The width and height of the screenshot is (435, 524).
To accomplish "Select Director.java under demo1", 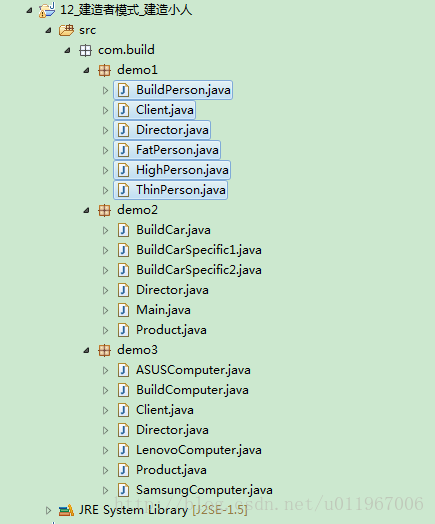I will click(172, 130).
